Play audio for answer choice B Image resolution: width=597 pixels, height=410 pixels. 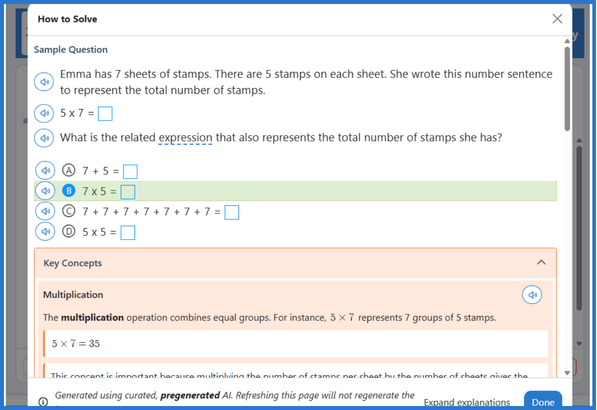pyautogui.click(x=45, y=191)
